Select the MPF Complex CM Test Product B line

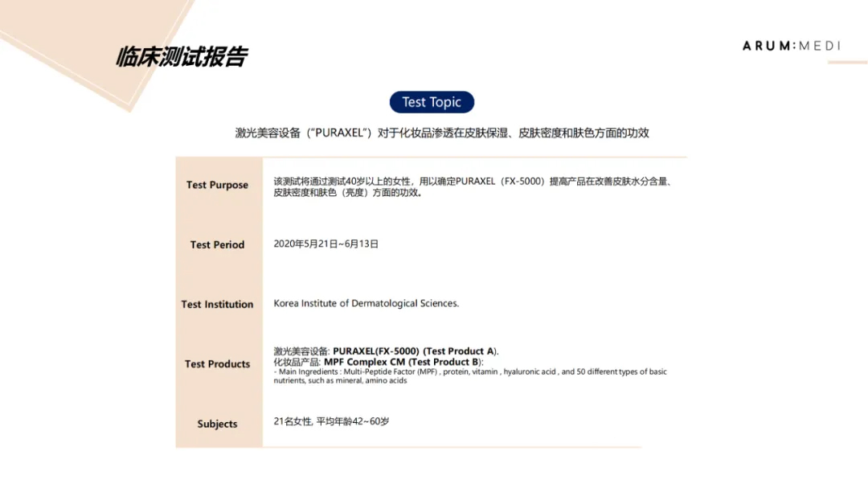[x=378, y=362]
